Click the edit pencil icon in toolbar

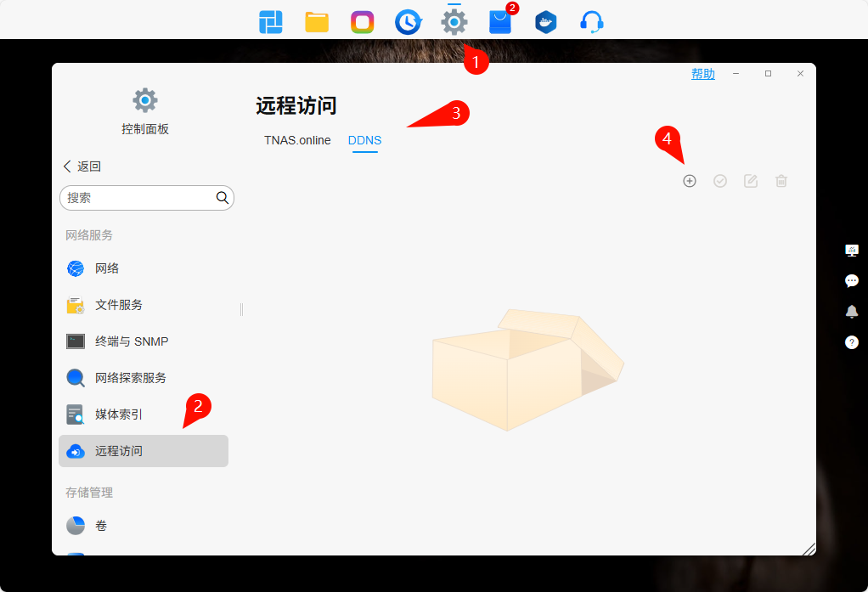tap(751, 181)
